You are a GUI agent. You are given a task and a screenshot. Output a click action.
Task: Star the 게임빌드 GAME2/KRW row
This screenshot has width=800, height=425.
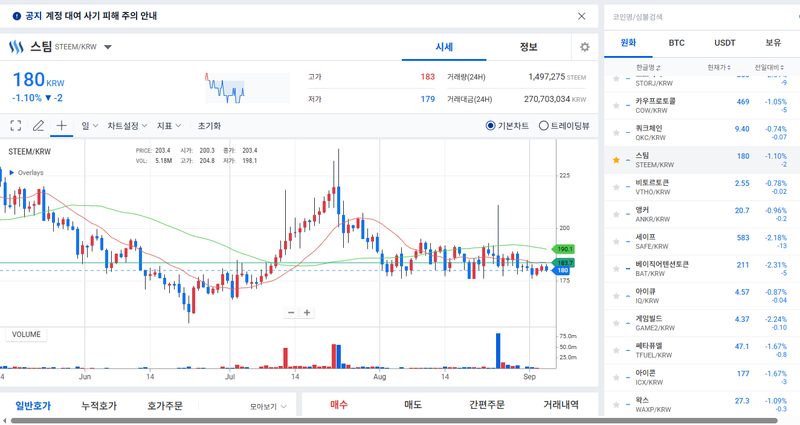[x=616, y=323]
